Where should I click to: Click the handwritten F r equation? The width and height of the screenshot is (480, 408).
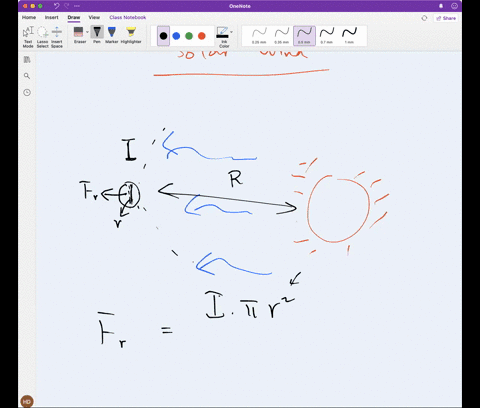tap(197, 318)
